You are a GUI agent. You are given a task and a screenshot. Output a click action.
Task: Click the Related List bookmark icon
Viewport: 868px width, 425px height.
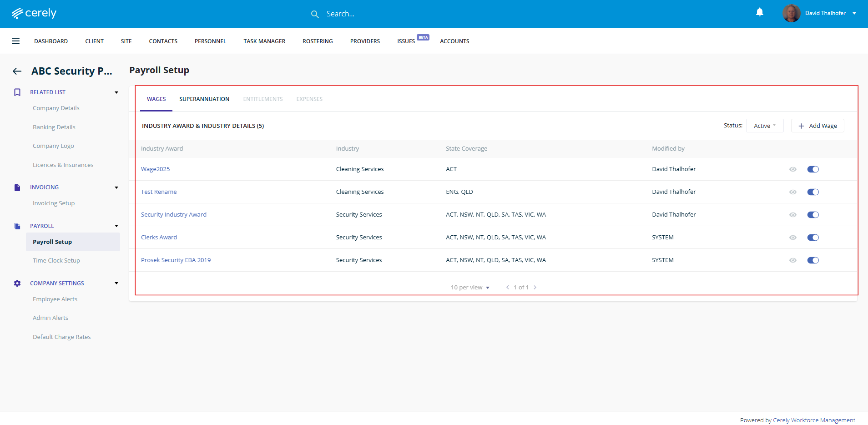[x=17, y=92]
